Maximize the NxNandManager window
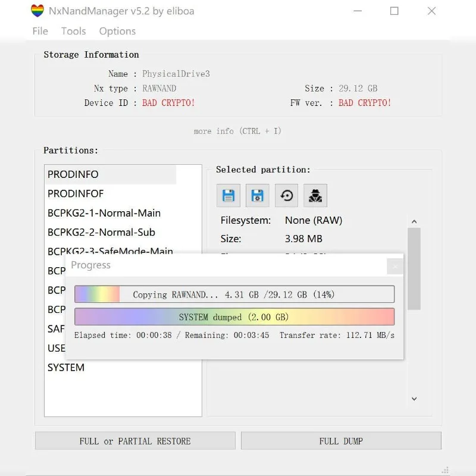 point(394,11)
